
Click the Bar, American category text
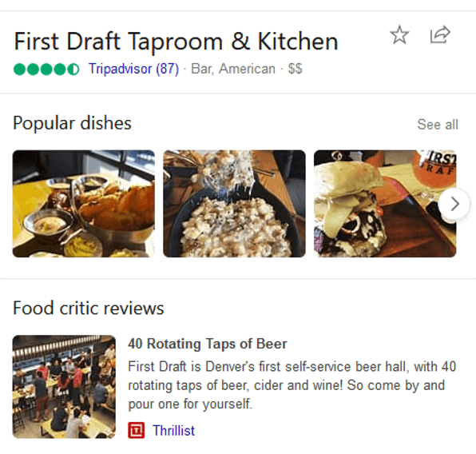click(233, 69)
